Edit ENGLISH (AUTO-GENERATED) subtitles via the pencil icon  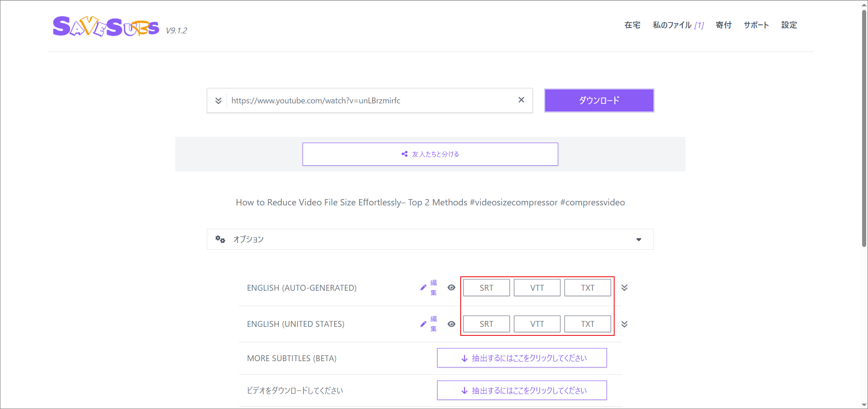point(424,287)
